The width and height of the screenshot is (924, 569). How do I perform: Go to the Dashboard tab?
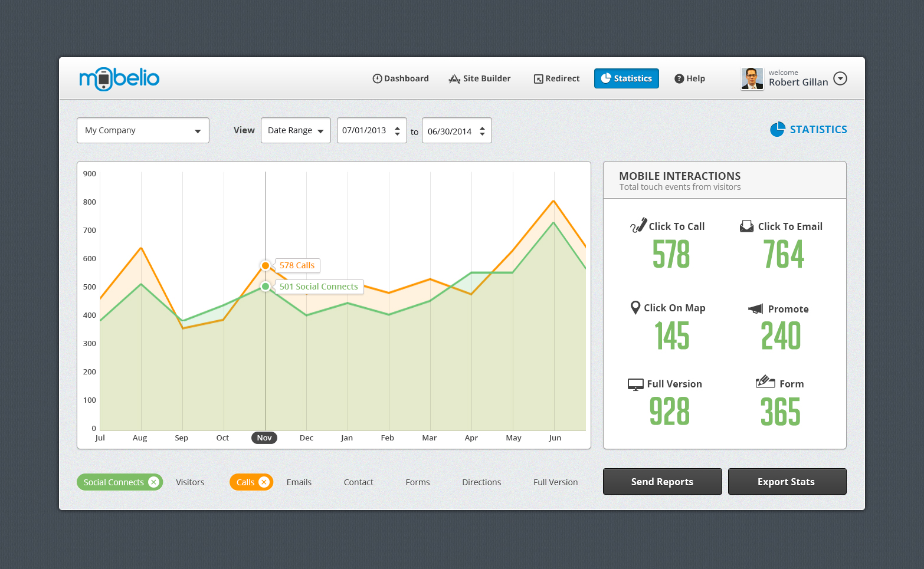[401, 78]
